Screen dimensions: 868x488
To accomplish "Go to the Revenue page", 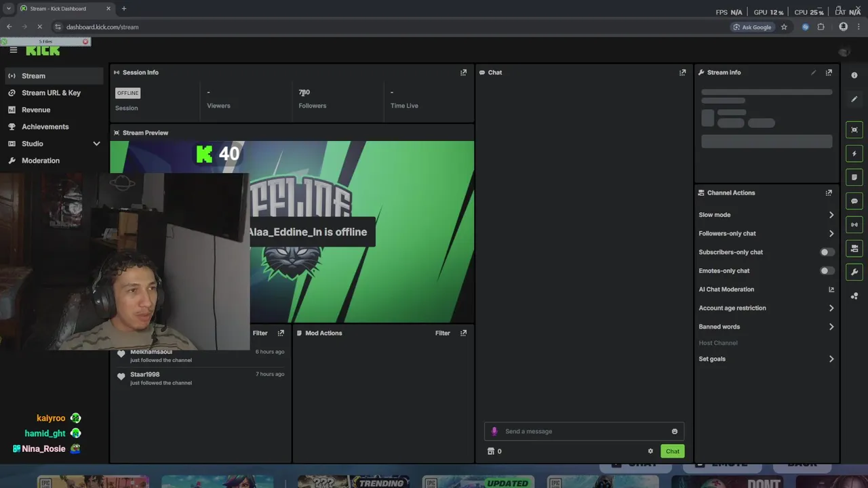I will tap(53, 110).
